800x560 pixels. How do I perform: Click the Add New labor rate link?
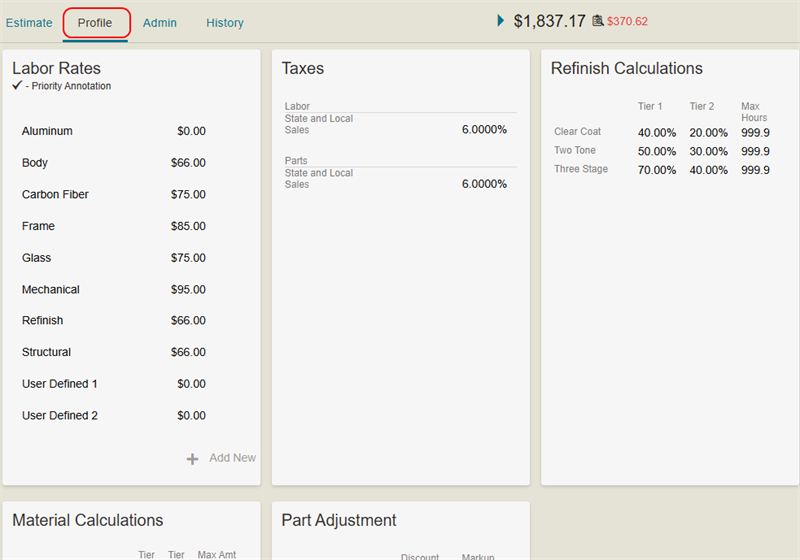click(x=232, y=458)
